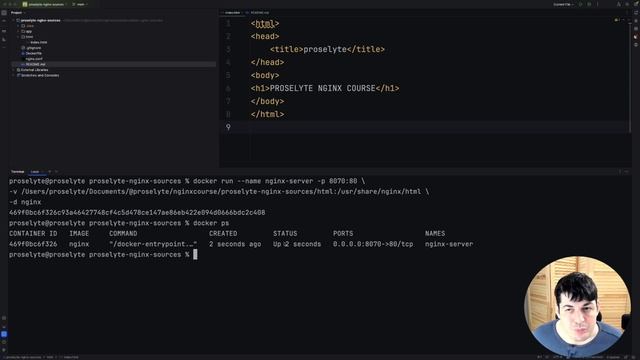
Task: Select the app folder in the tree
Action: pyautogui.click(x=29, y=31)
